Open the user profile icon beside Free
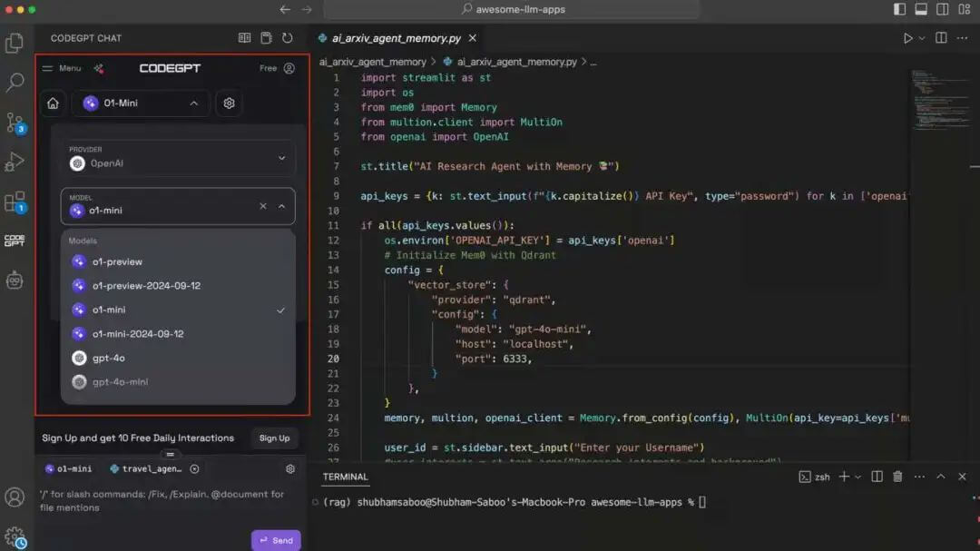This screenshot has width=980, height=551. [x=289, y=68]
